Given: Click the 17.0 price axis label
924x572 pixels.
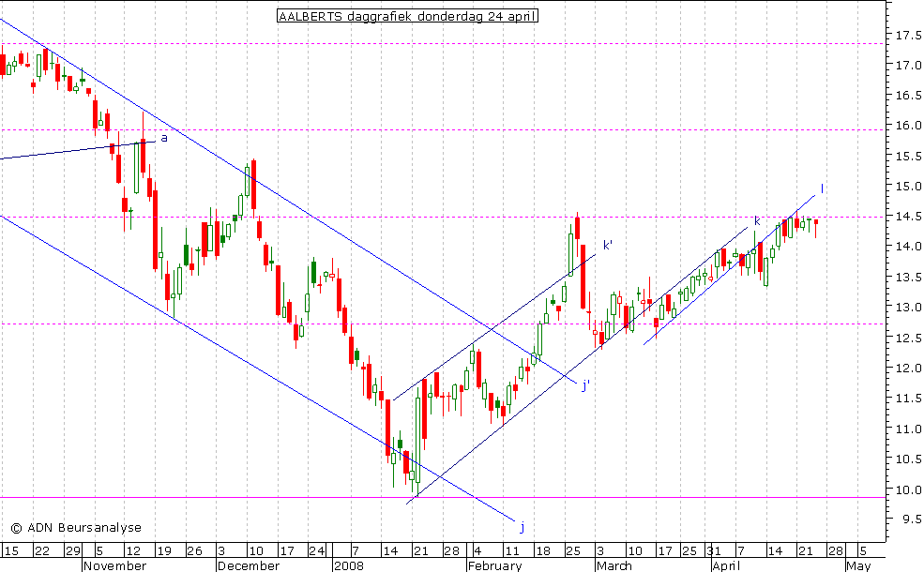Looking at the screenshot, I should pyautogui.click(x=908, y=65).
